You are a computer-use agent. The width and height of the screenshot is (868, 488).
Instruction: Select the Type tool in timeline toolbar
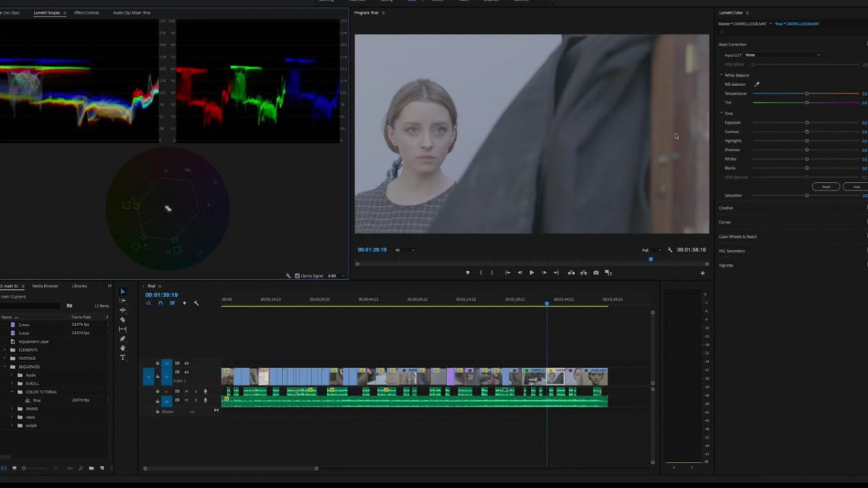pyautogui.click(x=123, y=356)
